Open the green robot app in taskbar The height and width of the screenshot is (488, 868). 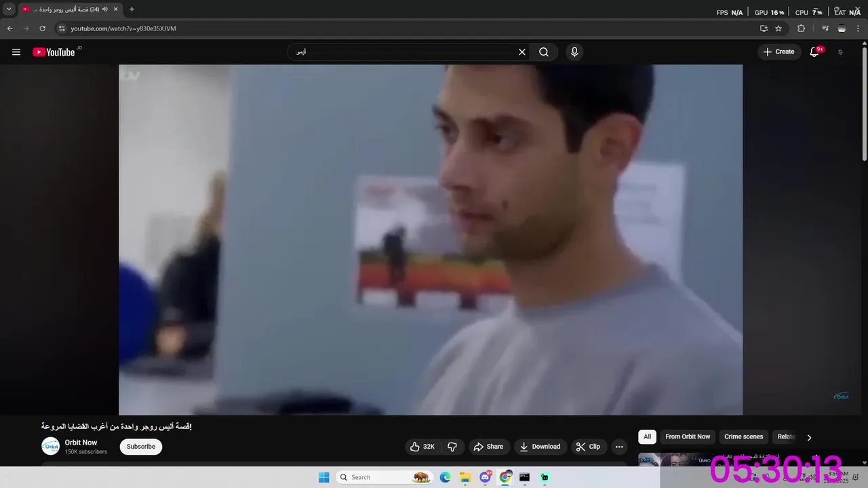(x=545, y=477)
